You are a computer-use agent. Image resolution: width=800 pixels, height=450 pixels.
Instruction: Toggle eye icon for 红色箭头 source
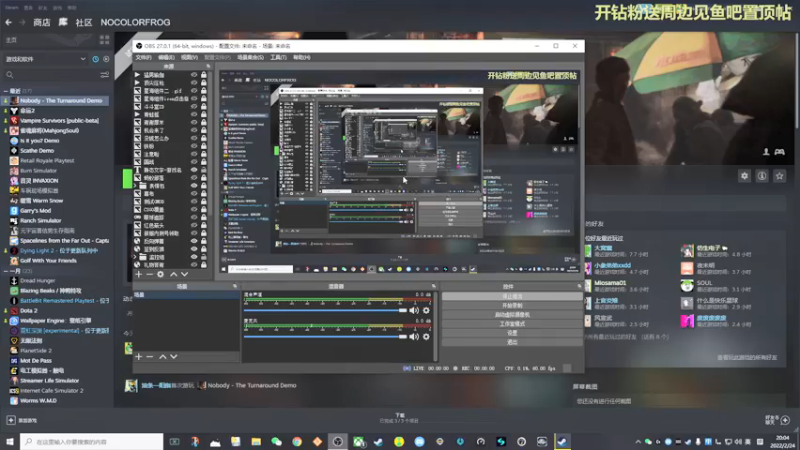pos(194,226)
